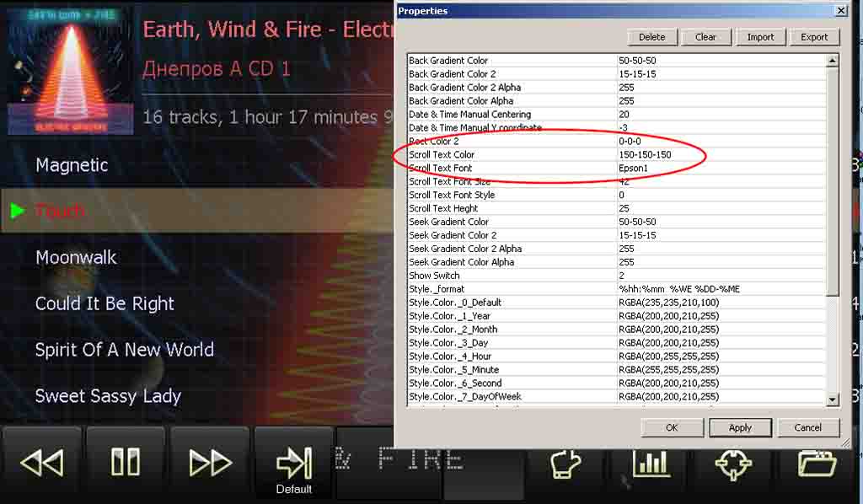Click the scrollbar up arrow in Properties list
The width and height of the screenshot is (863, 504).
832,61
